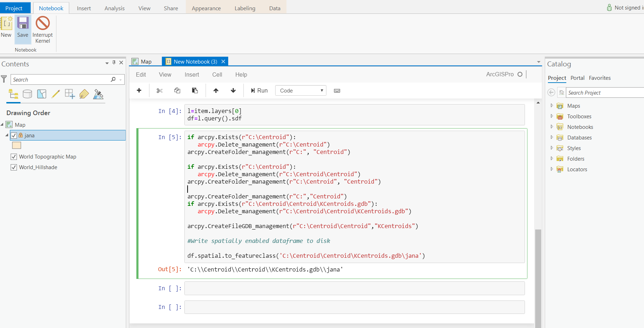Image resolution: width=644 pixels, height=328 pixels.
Task: Select List By Data Source in Contents
Action: tap(27, 94)
